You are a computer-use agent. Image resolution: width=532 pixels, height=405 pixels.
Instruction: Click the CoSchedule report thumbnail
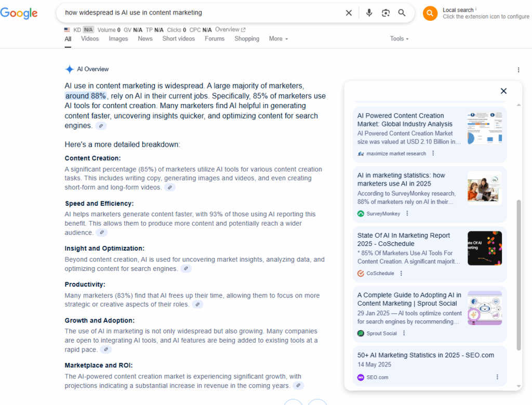[485, 248]
